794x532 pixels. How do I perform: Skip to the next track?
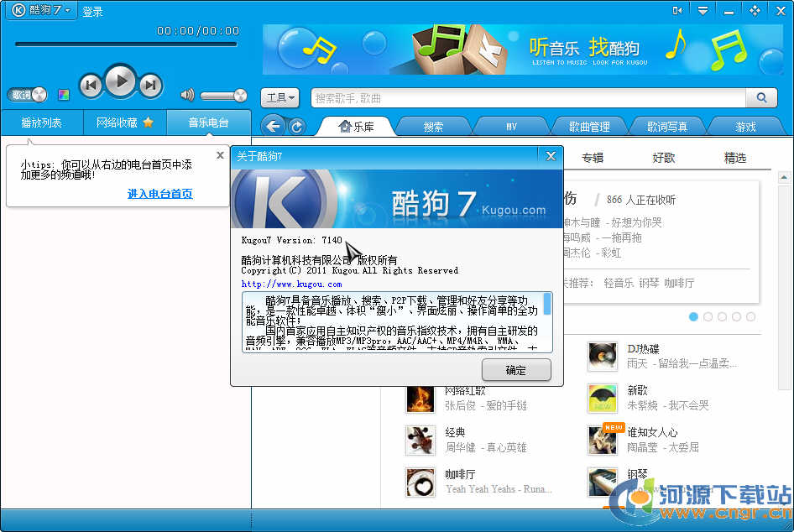point(150,84)
